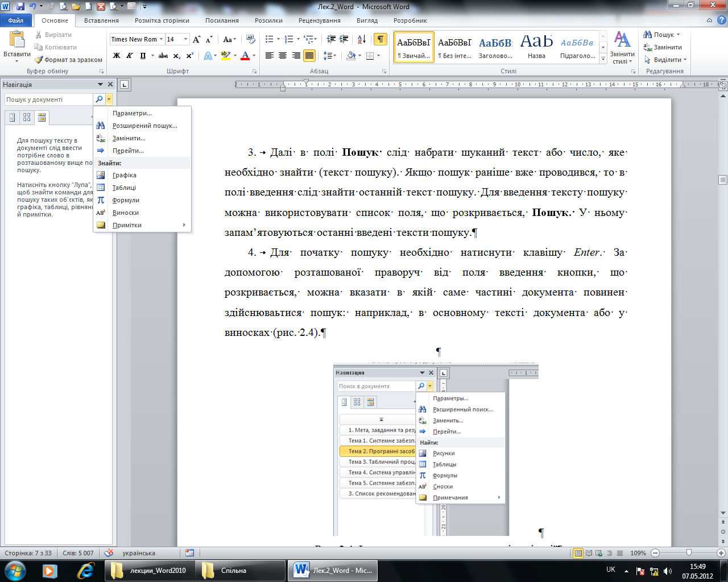Expand styles gallery more arrow

[x=603, y=59]
